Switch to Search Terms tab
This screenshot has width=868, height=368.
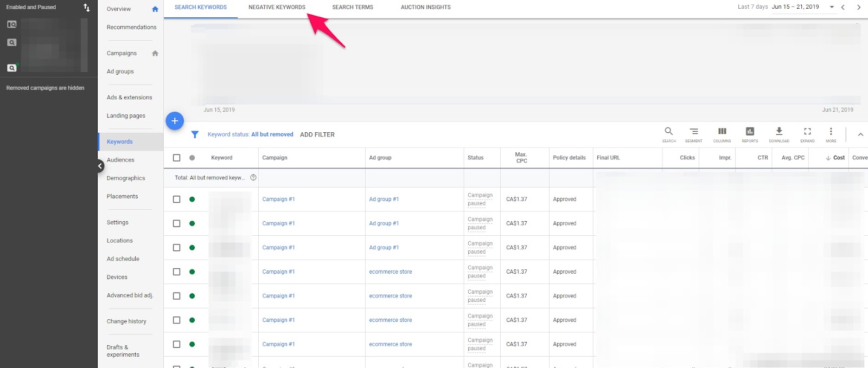353,7
